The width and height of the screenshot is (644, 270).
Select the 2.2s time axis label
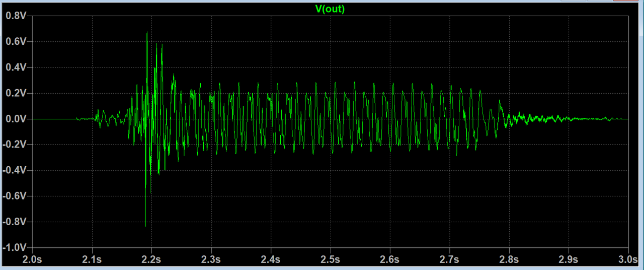[151, 259]
